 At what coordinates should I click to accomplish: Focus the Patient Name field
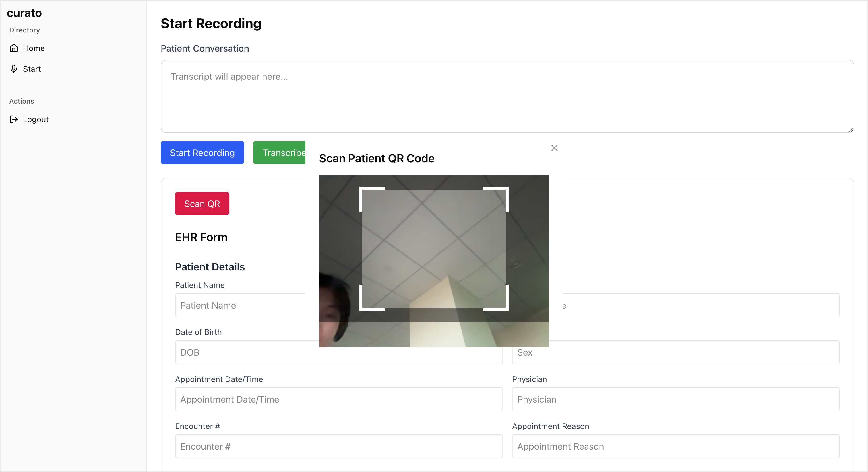(x=240, y=305)
